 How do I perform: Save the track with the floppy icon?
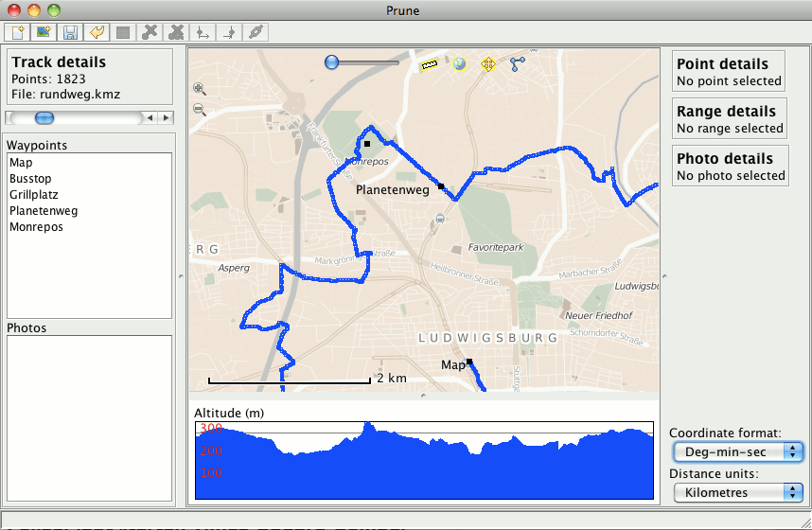tap(69, 32)
